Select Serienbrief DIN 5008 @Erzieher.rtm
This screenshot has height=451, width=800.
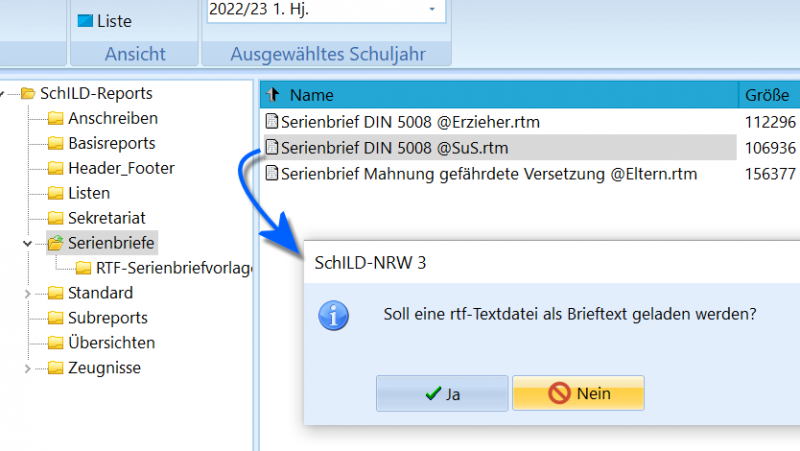[x=410, y=122]
